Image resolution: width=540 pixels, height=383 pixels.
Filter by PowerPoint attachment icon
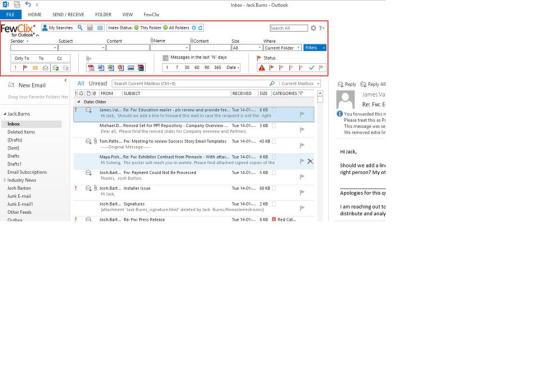click(x=121, y=68)
